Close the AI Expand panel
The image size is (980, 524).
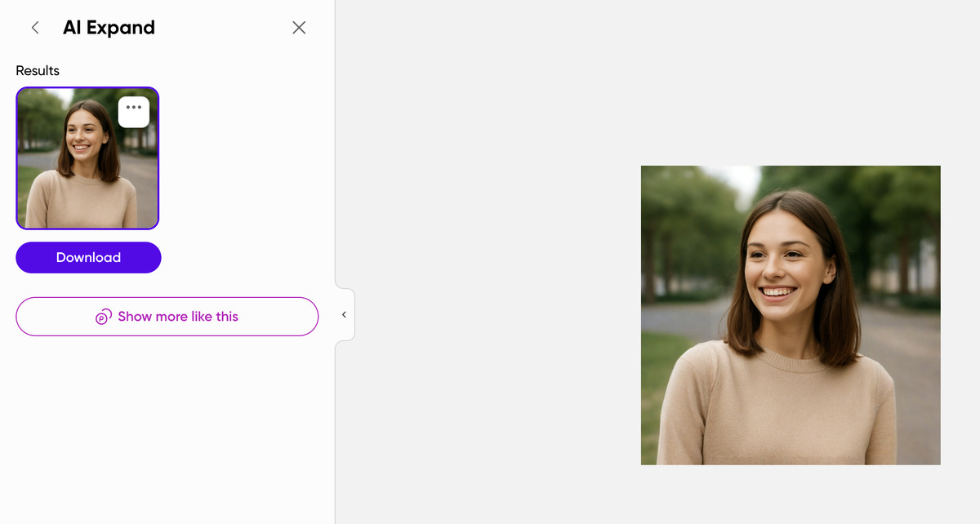click(x=299, y=28)
